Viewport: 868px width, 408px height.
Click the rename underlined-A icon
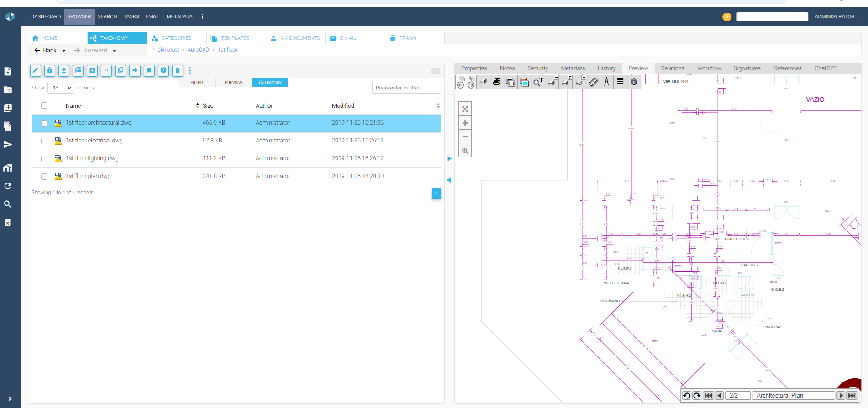pyautogui.click(x=106, y=70)
